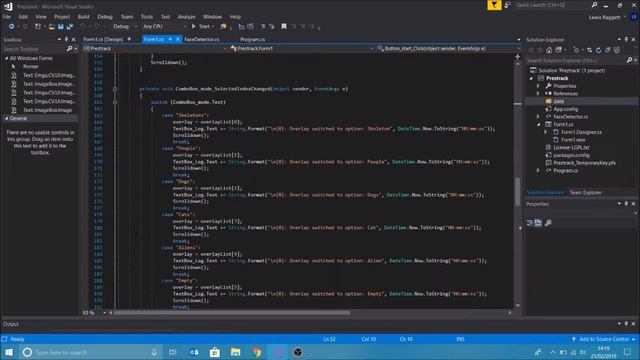Open Task View on taskbar
Image resolution: width=640 pixels, height=360 pixels.
click(173, 352)
